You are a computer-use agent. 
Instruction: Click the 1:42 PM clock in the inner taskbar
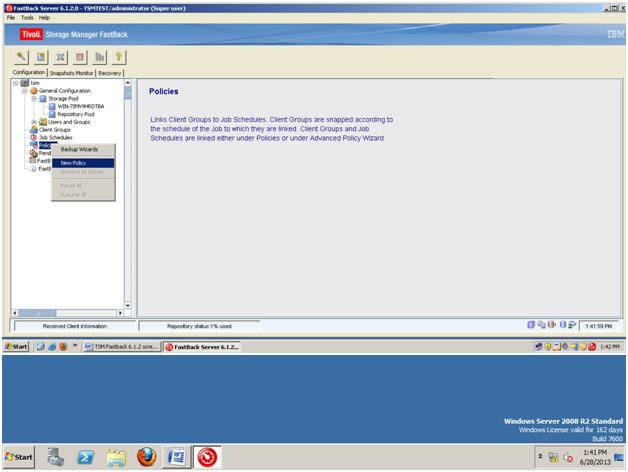(x=610, y=347)
